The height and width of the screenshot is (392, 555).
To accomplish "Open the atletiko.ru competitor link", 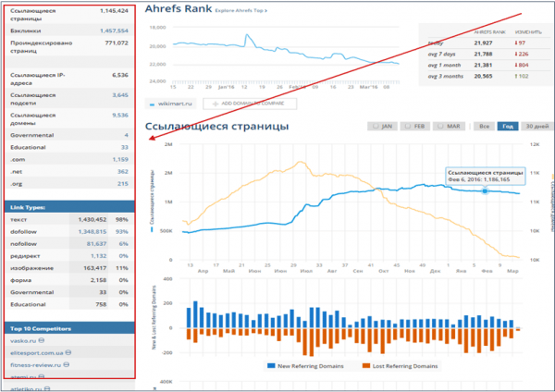I will click(26, 389).
